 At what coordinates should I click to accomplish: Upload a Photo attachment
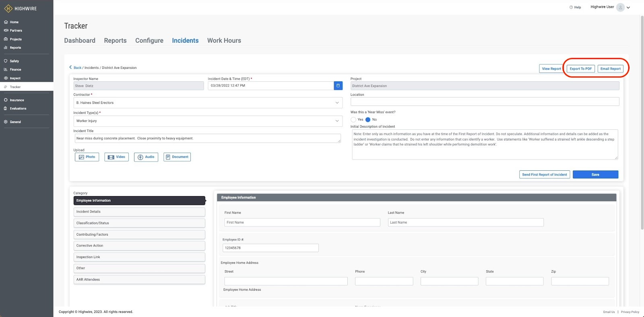87,157
